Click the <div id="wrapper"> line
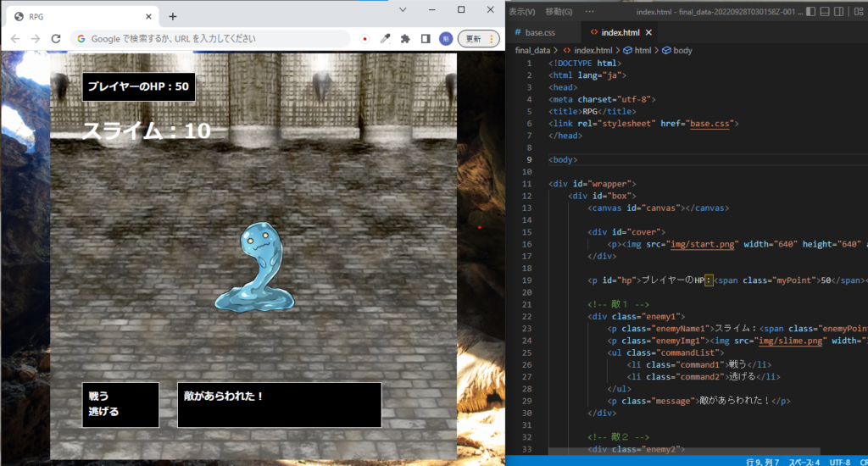Viewport: 868px width, 466px height. (593, 184)
